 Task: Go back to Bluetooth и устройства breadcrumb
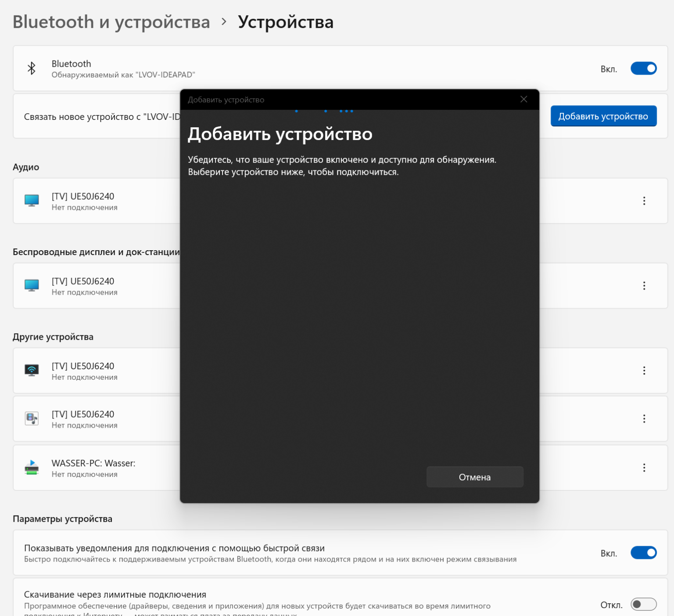click(x=111, y=22)
